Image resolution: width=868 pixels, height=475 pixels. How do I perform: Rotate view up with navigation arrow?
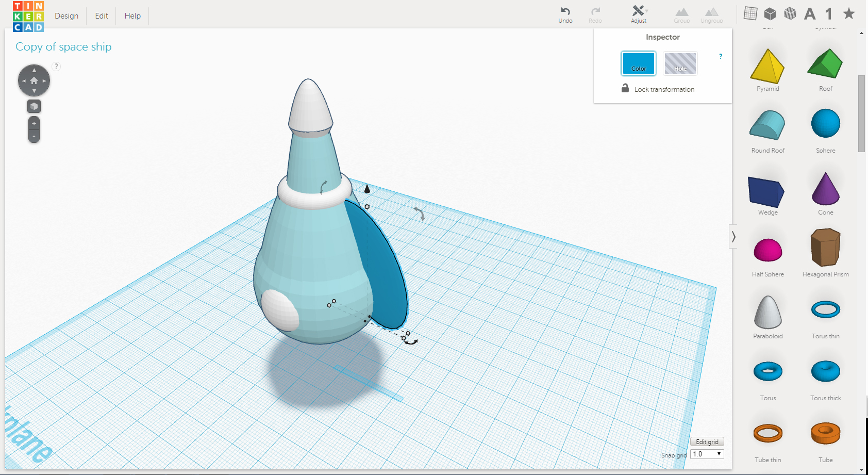click(x=34, y=70)
